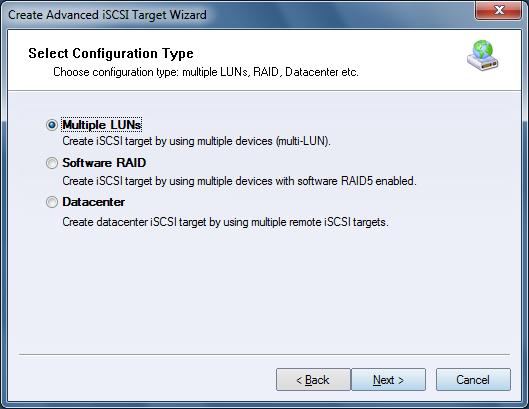Click the remote iSCSI targets description text
The image size is (529, 409).
click(225, 222)
